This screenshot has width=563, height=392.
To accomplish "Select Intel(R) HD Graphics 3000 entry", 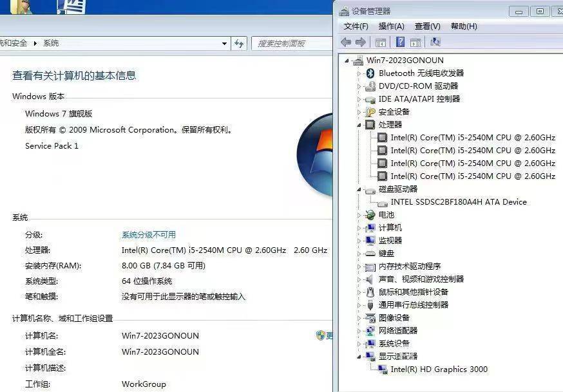I will [439, 369].
